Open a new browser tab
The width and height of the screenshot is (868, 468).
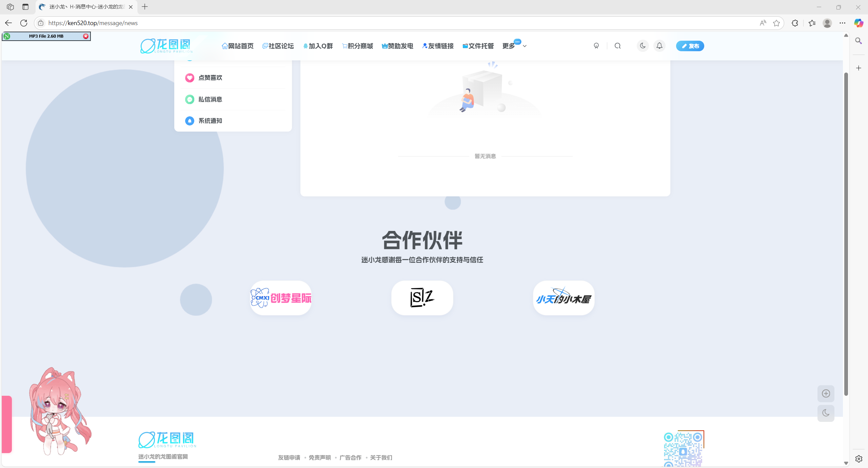pyautogui.click(x=145, y=7)
